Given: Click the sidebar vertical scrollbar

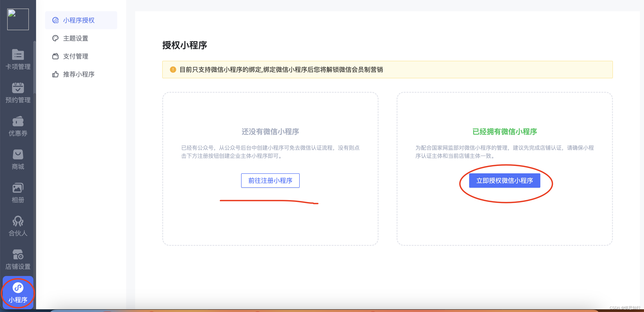Looking at the screenshot, I should coord(34,68).
